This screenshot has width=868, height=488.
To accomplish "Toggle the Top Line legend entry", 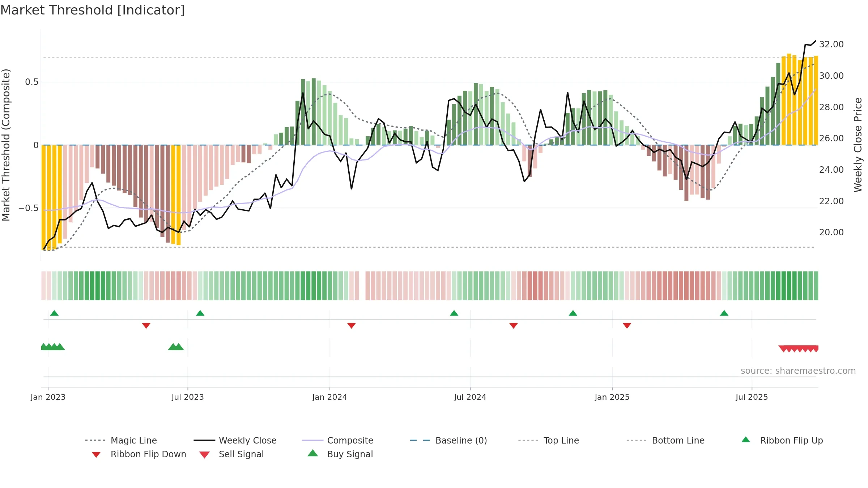I will pyautogui.click(x=548, y=440).
